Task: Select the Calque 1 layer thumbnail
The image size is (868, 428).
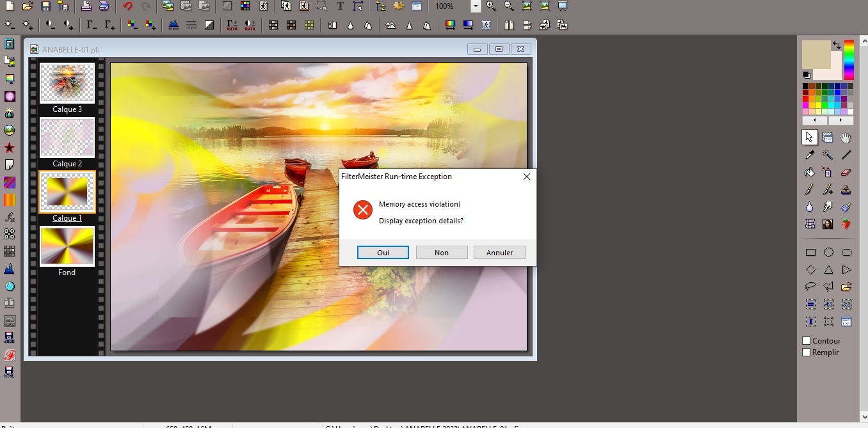Action: (67, 192)
